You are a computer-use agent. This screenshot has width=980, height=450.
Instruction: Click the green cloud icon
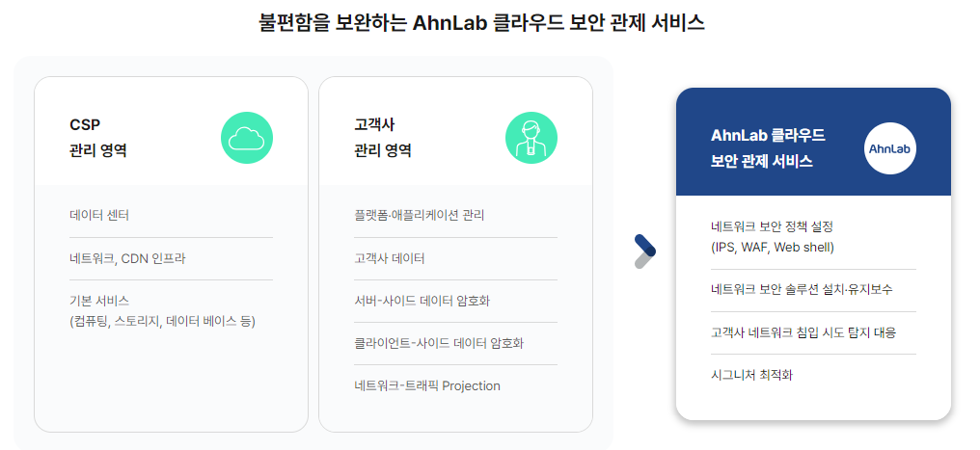[247, 138]
